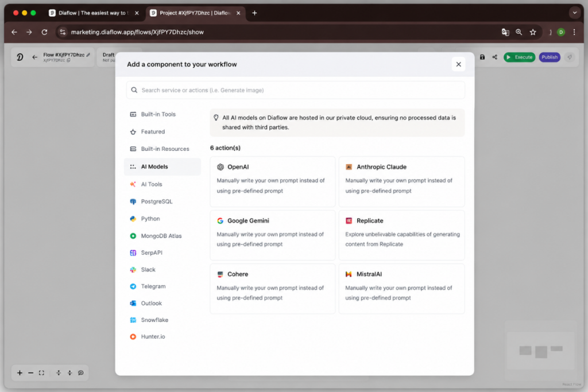
Task: Choose PostgreSQL from the sidebar
Action: point(163,201)
